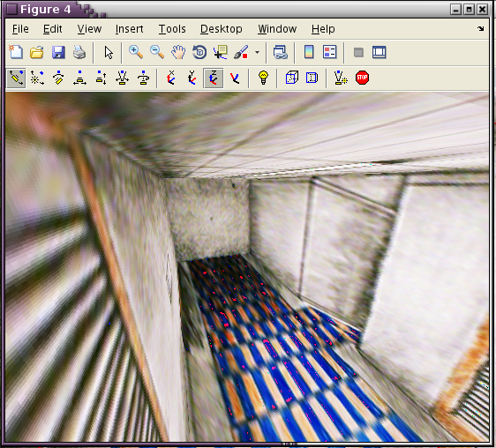The width and height of the screenshot is (496, 448).
Task: Toggle the scene light bulb icon
Action: click(263, 78)
